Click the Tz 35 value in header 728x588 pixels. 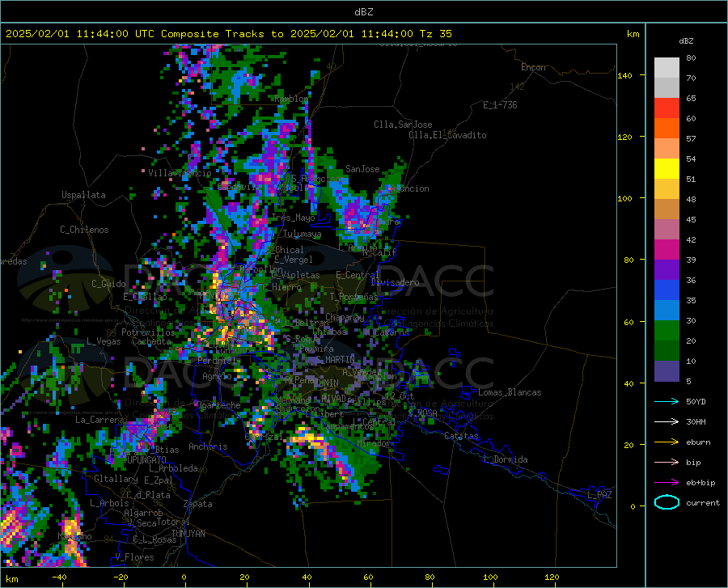[435, 34]
